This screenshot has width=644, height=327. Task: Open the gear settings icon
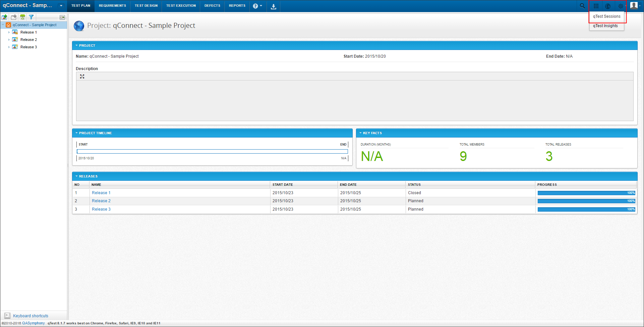(x=621, y=6)
